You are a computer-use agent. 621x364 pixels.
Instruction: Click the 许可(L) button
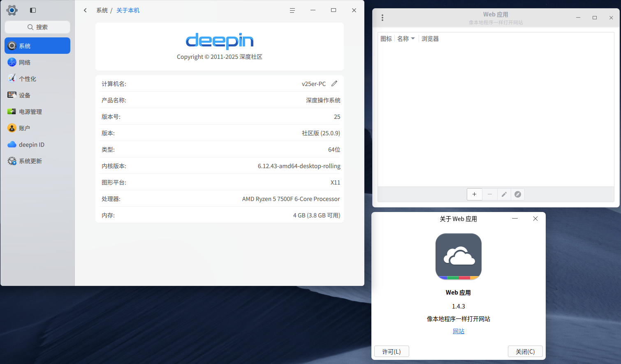392,352
